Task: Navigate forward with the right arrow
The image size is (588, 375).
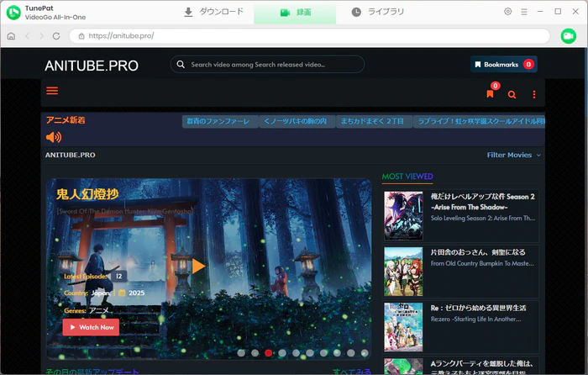Action: (41, 36)
